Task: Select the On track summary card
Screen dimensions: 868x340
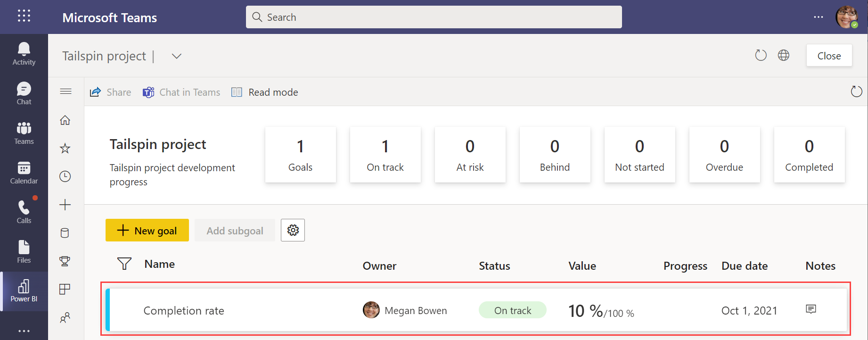Action: (x=385, y=154)
